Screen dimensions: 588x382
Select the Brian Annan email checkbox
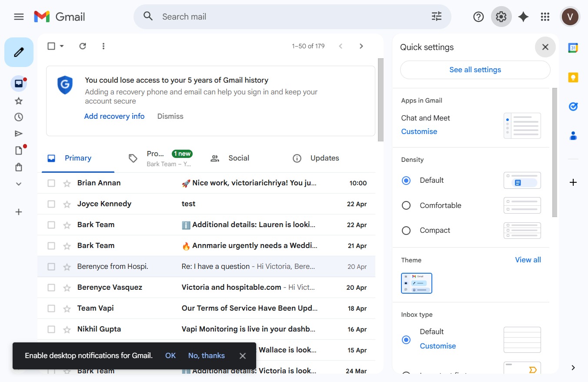pos(51,183)
